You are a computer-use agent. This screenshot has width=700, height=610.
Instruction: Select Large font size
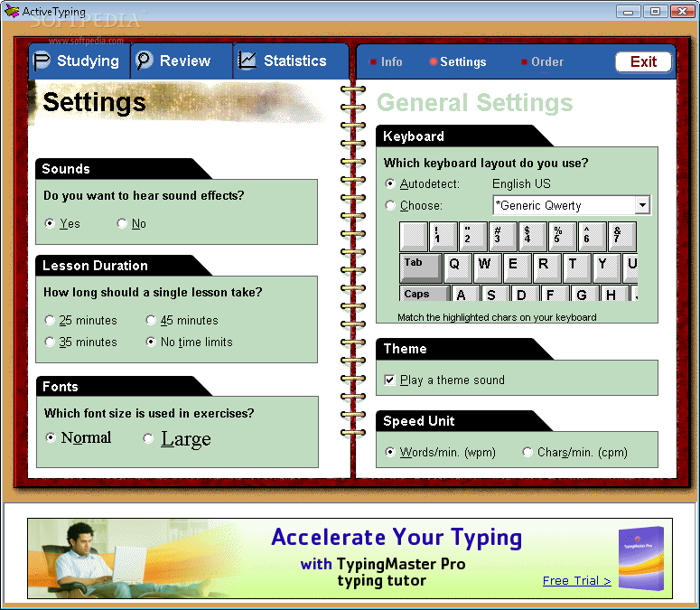click(177, 439)
